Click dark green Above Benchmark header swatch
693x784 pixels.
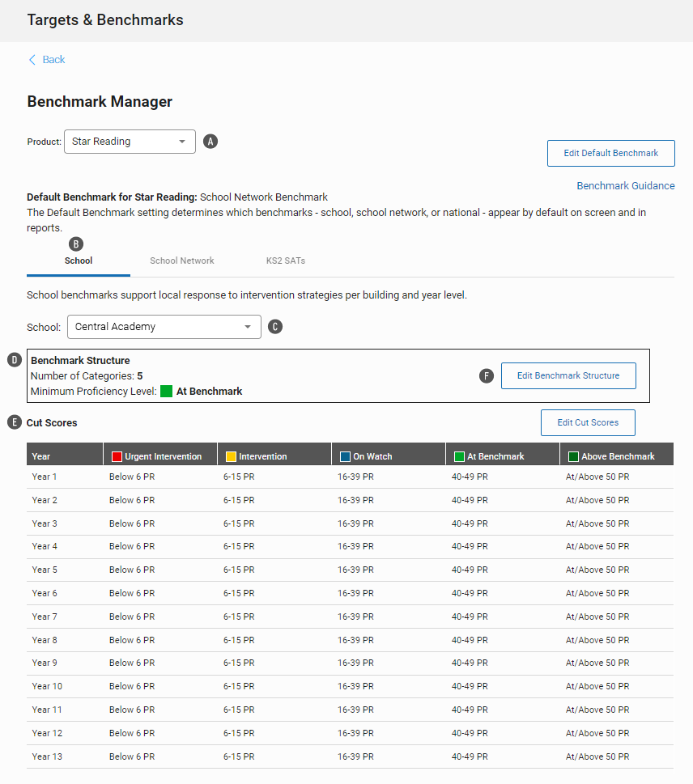pos(573,456)
